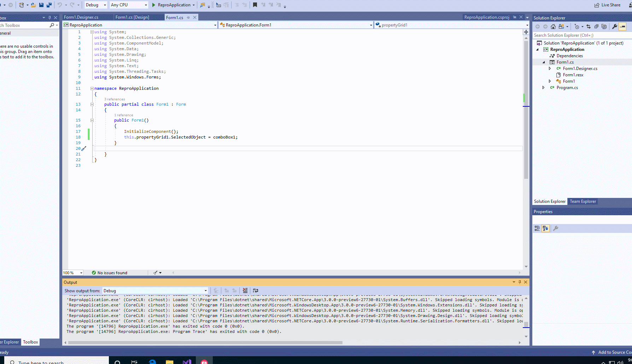The height and width of the screenshot is (364, 632).
Task: Click the Pending Changes Filter clock icon
Action: (x=577, y=27)
